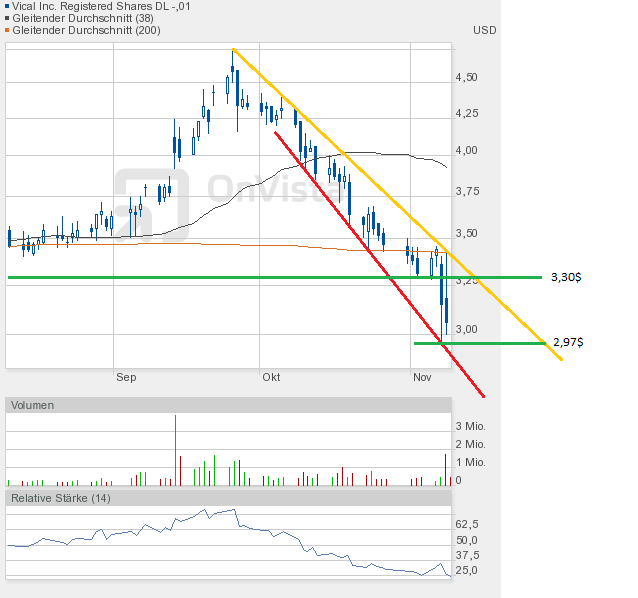Click the Nov marker on time axis
The image size is (638, 598).
click(x=422, y=378)
